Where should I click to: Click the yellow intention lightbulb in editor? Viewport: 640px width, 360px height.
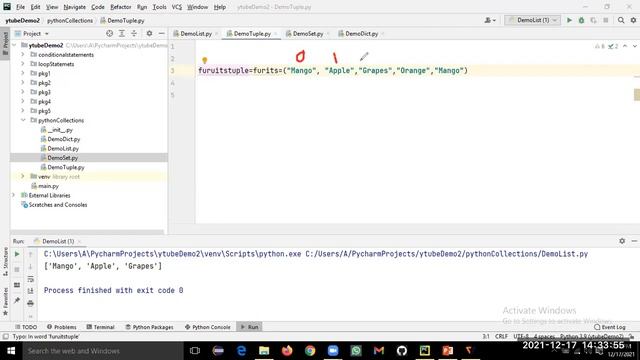coord(204,60)
